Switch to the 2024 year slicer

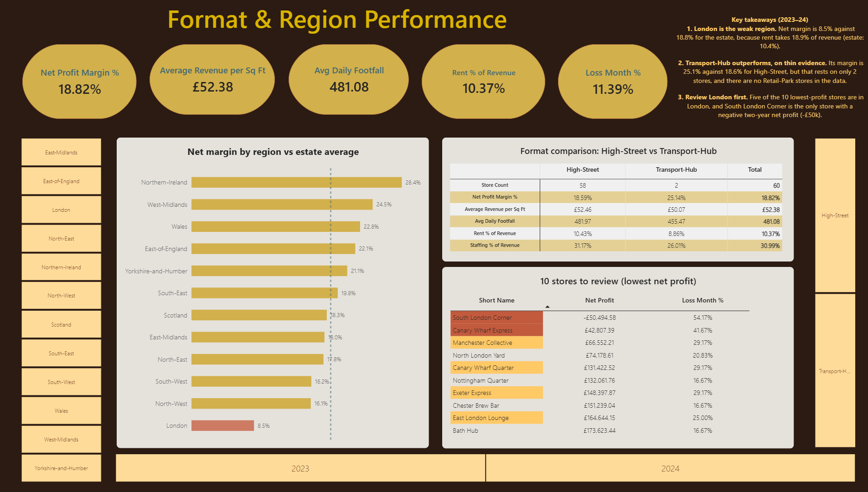(670, 468)
